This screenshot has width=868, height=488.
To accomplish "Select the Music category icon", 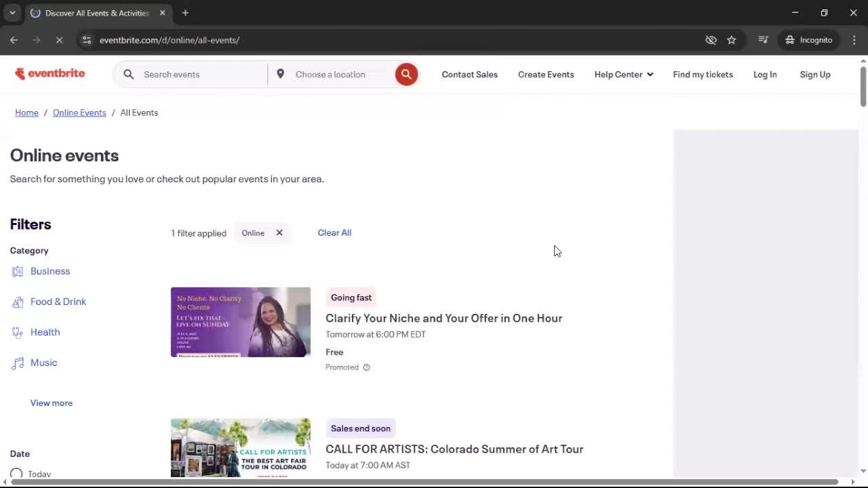I will (x=17, y=362).
